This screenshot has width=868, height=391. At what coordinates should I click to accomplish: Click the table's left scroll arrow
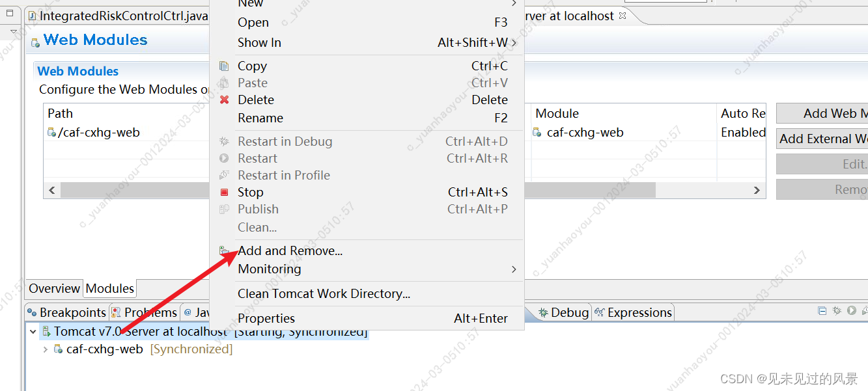pos(53,190)
